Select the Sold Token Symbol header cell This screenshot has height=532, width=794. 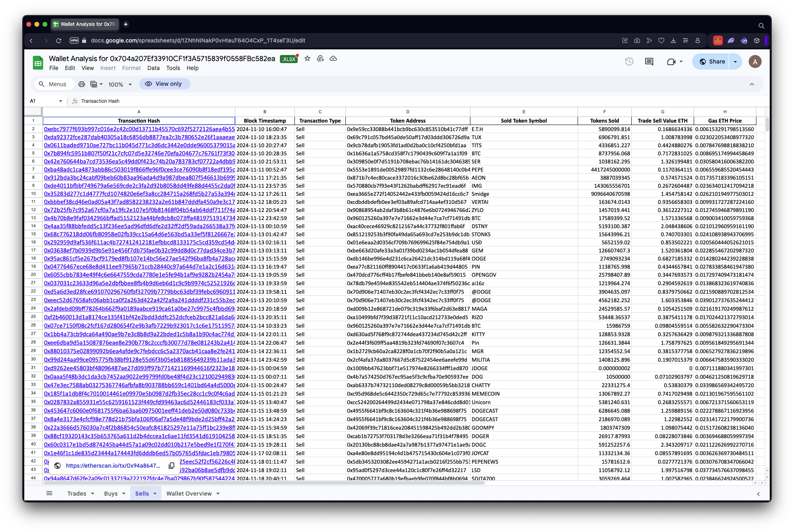[x=524, y=121]
